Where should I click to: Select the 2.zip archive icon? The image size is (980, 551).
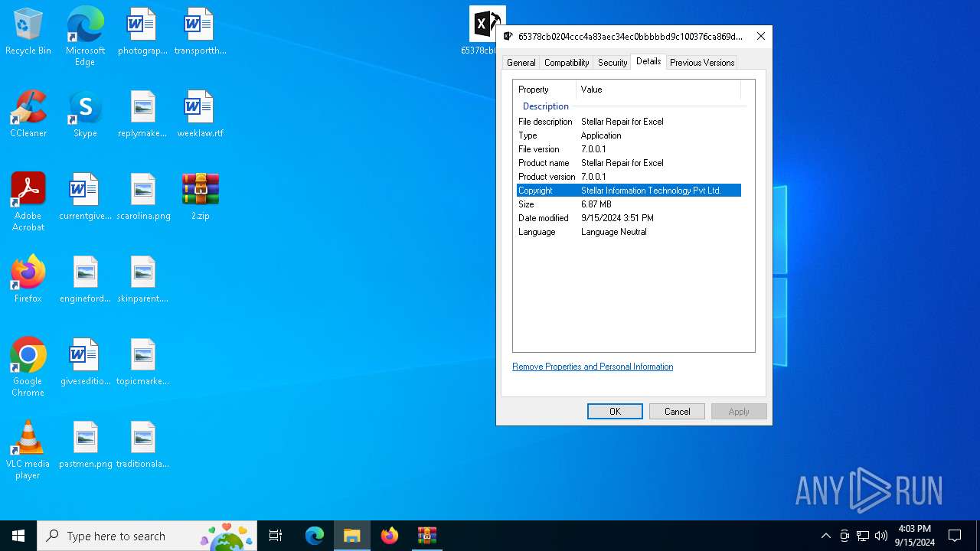click(x=200, y=197)
